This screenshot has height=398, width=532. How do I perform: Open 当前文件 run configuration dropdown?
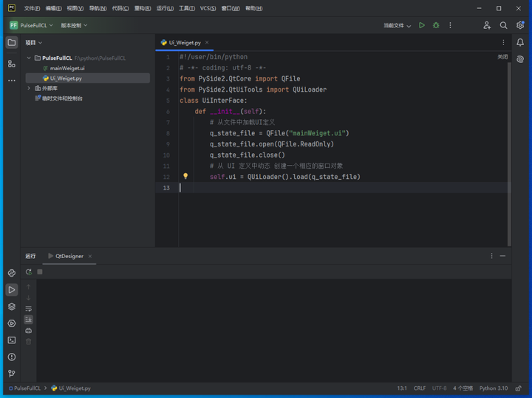[x=397, y=25]
